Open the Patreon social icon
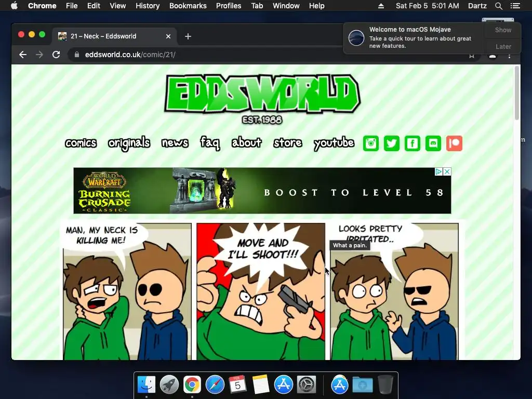Image resolution: width=532 pixels, height=399 pixels. pos(454,143)
